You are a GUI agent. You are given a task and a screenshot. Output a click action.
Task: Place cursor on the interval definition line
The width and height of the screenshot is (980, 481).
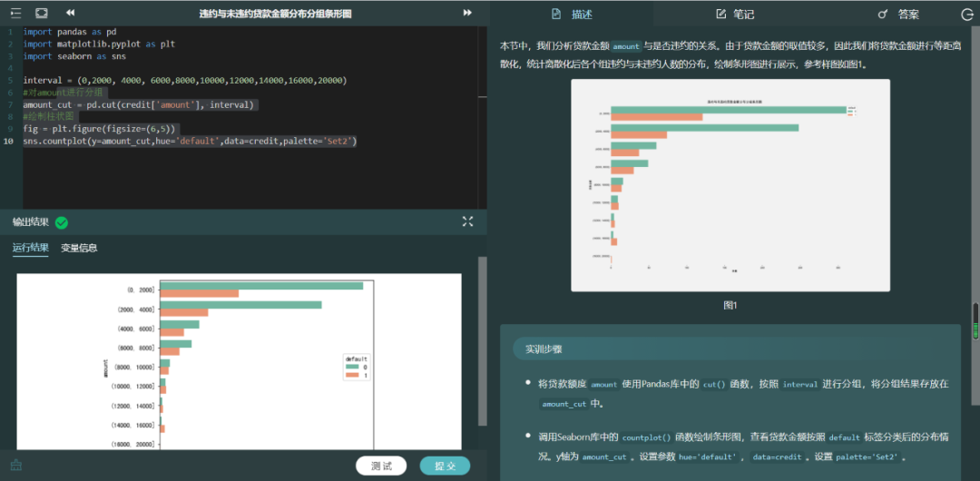click(185, 81)
